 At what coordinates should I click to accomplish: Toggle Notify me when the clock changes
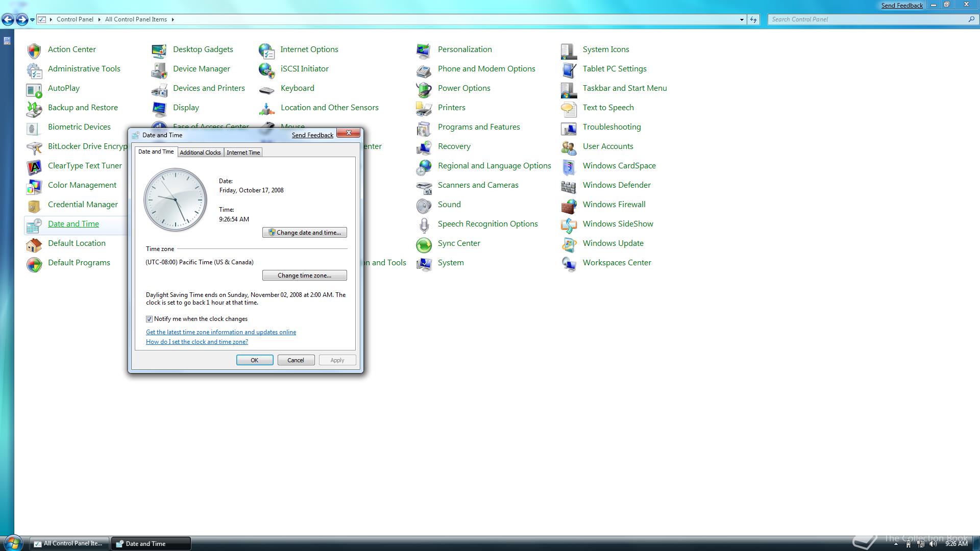click(x=149, y=319)
